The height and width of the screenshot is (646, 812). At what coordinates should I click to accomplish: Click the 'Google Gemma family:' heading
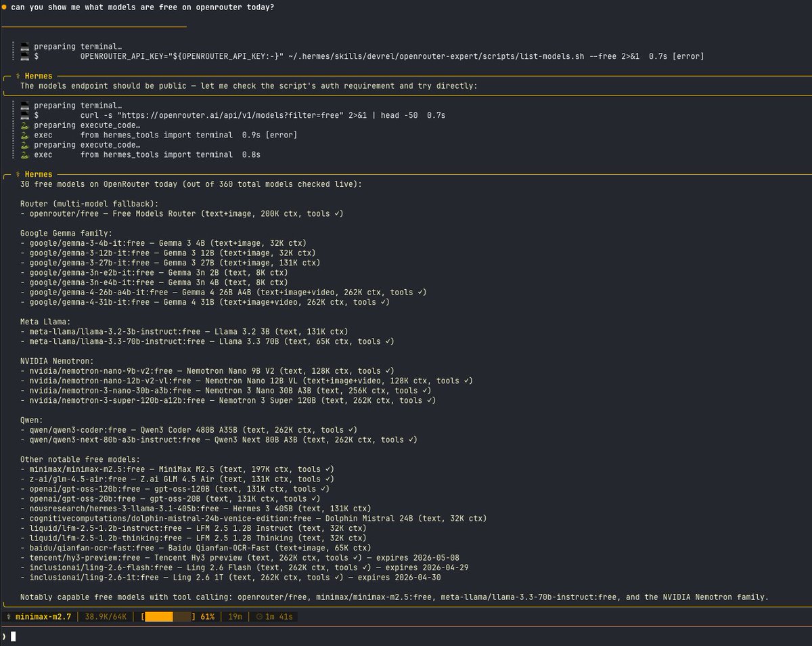pyautogui.click(x=66, y=233)
